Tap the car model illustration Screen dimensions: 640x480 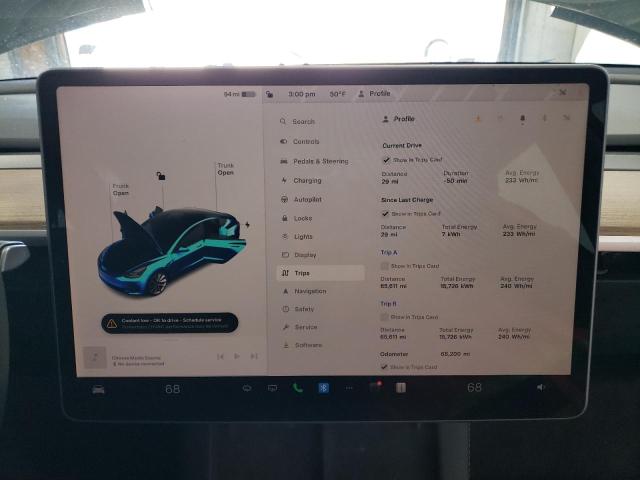(x=171, y=251)
